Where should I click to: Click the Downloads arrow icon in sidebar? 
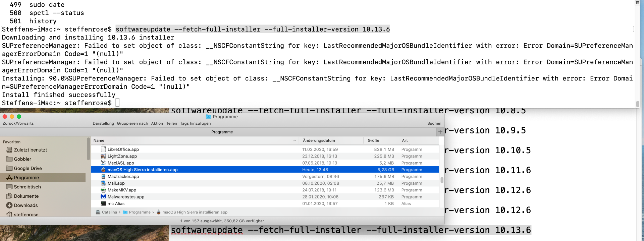(x=9, y=205)
